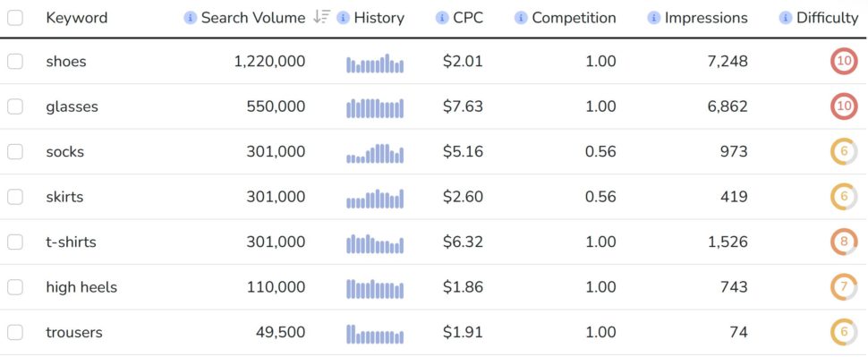Click the info icon beside Search Volume
868x357 pixels.
click(191, 18)
